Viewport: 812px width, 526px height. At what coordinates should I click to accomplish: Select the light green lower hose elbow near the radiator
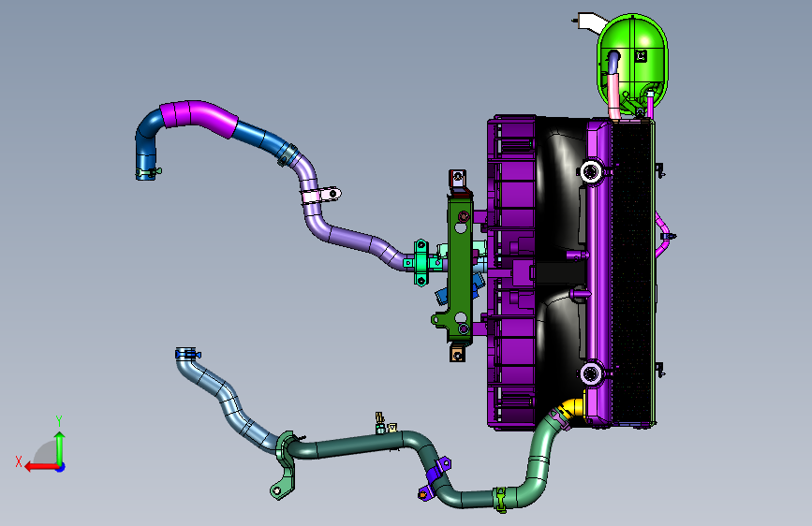click(539, 459)
